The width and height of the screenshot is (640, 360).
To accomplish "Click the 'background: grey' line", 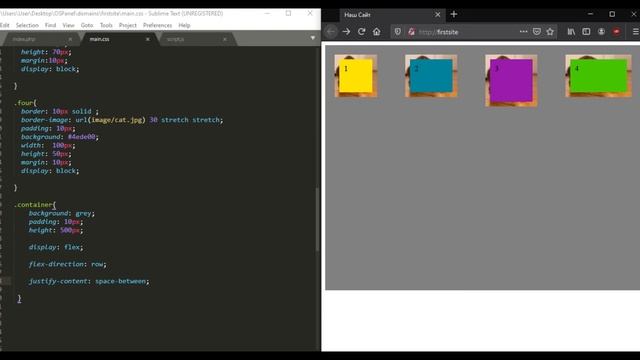I will point(62,213).
